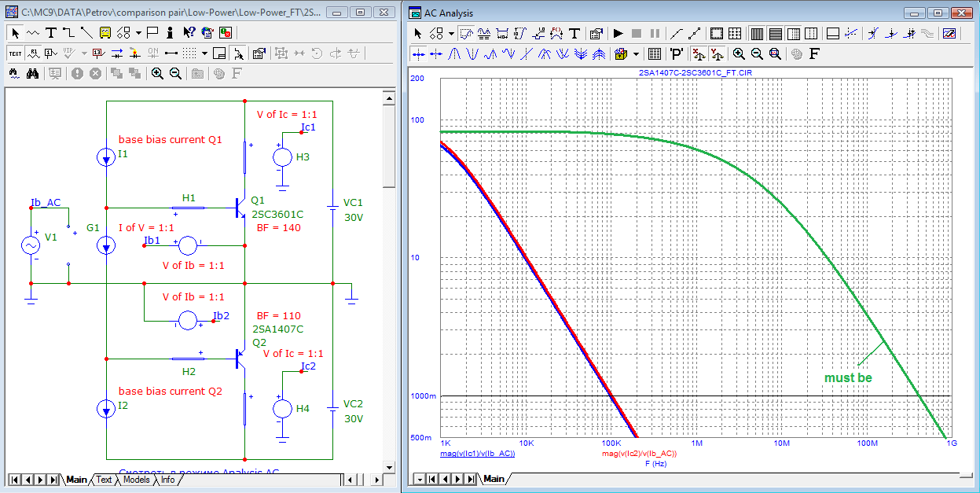This screenshot has height=493, width=980.
Task: Toggle the cross-hair cursor button
Action: pyautogui.click(x=237, y=53)
